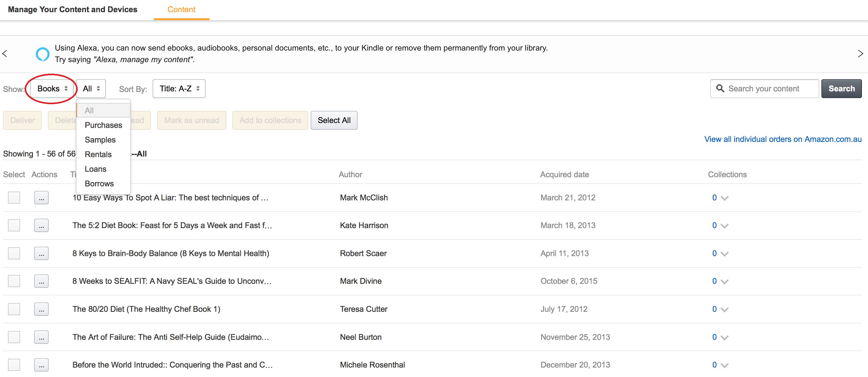Check the box for 10 Easy Ways To Spot A Liar
This screenshot has height=377, width=868.
(x=14, y=198)
